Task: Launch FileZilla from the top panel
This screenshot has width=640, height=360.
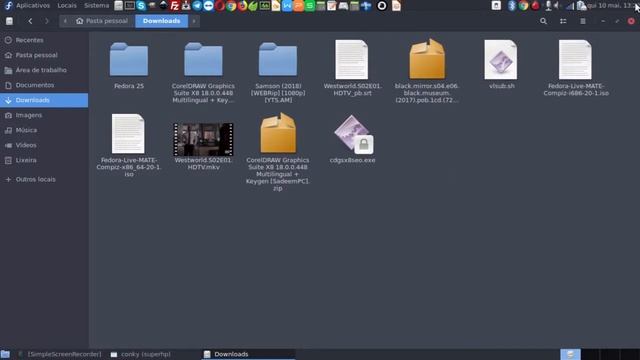Action: pyautogui.click(x=175, y=6)
